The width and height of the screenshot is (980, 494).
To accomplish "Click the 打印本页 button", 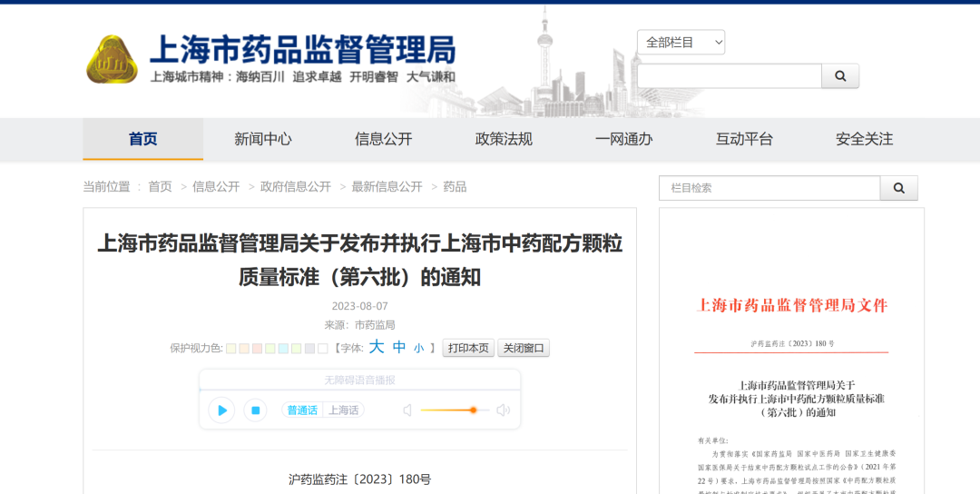I will coord(468,348).
